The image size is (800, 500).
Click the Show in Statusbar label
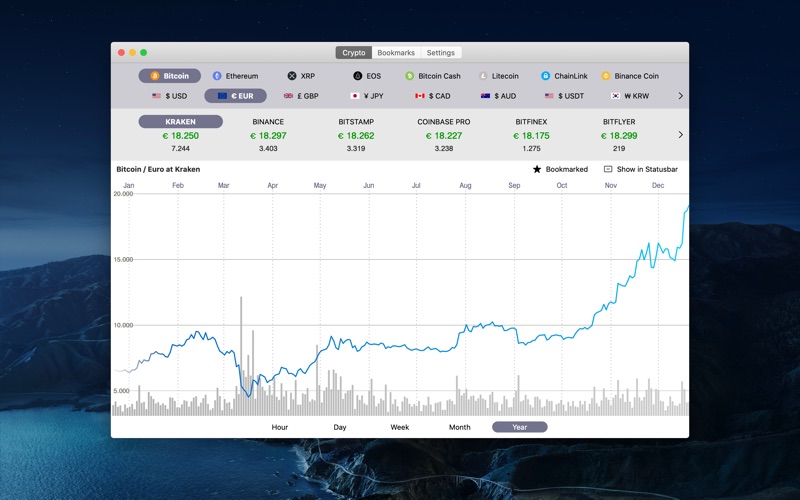pos(647,169)
